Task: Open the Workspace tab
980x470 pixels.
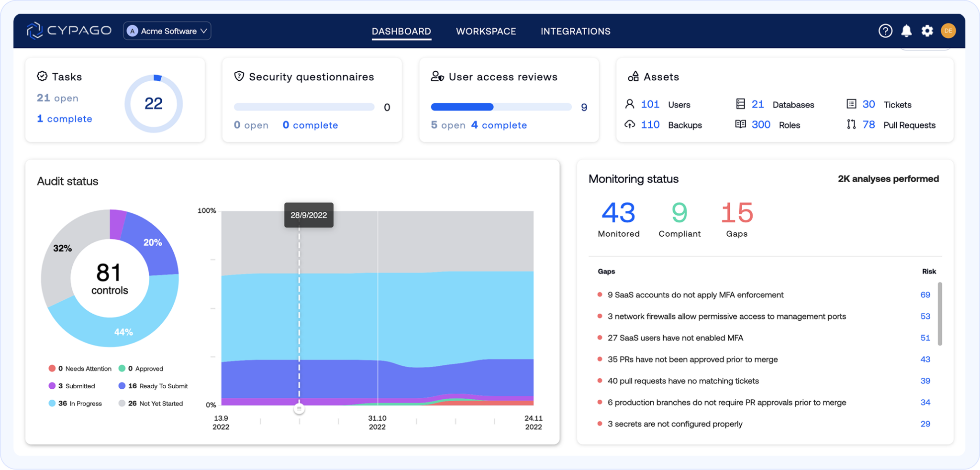Action: 486,32
